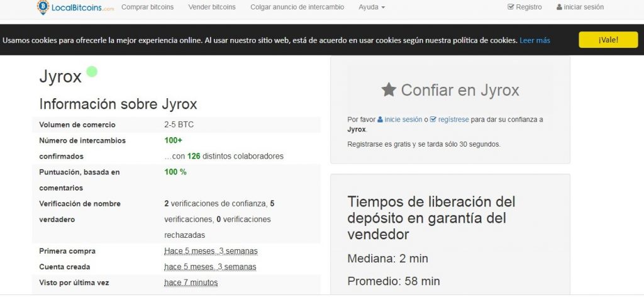Open Comprar bitcoins in the navigation bar

tap(147, 7)
